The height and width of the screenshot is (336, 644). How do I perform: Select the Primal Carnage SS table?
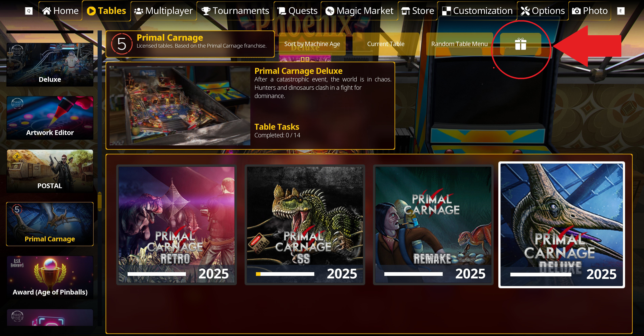pos(305,225)
